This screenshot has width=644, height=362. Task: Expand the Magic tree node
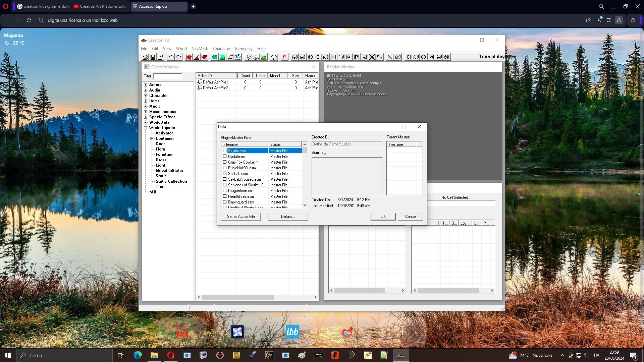point(146,106)
